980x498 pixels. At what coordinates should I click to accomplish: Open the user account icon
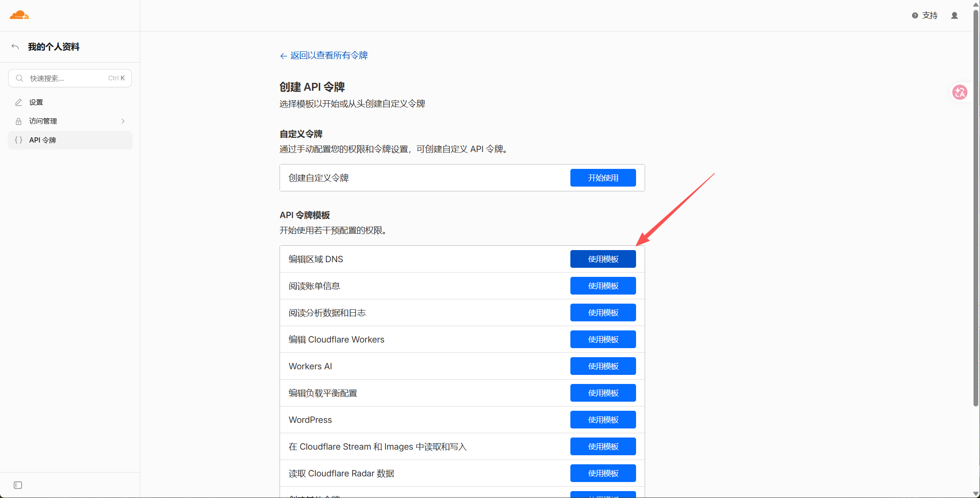pyautogui.click(x=955, y=16)
